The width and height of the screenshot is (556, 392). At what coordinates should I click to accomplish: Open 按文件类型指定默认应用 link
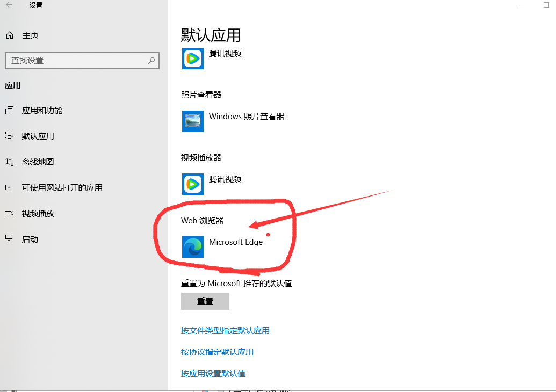[225, 331]
